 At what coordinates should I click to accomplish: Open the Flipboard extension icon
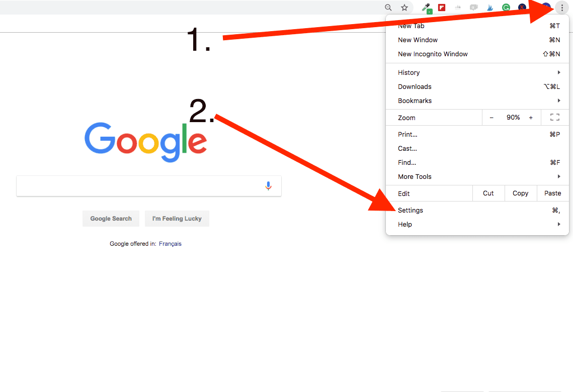coord(441,8)
